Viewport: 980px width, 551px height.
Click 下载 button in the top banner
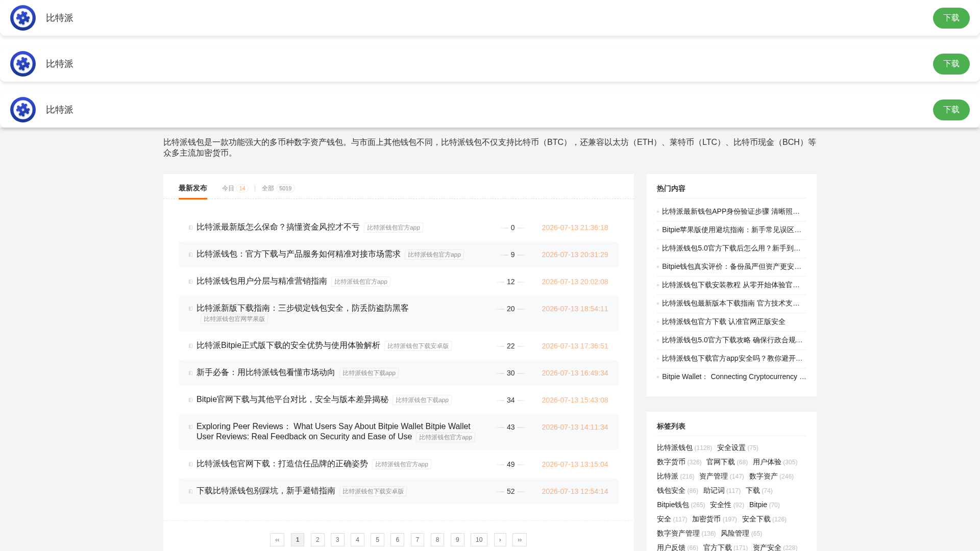tap(951, 18)
